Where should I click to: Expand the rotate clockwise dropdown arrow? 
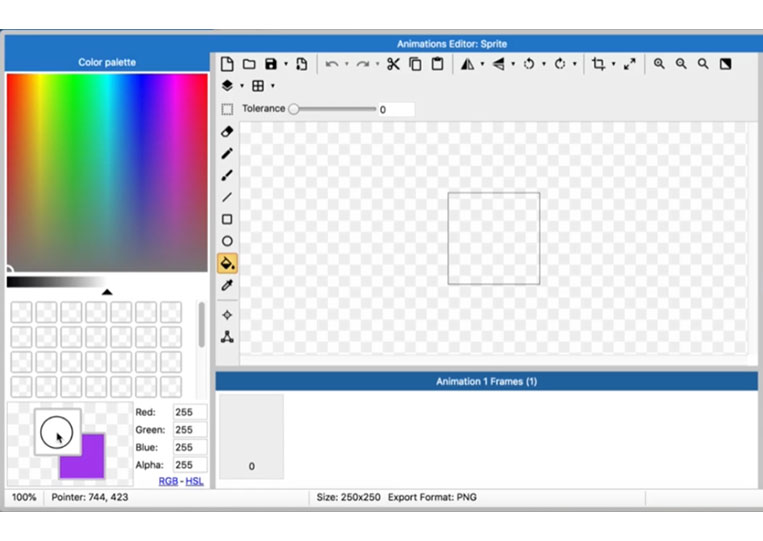[575, 64]
